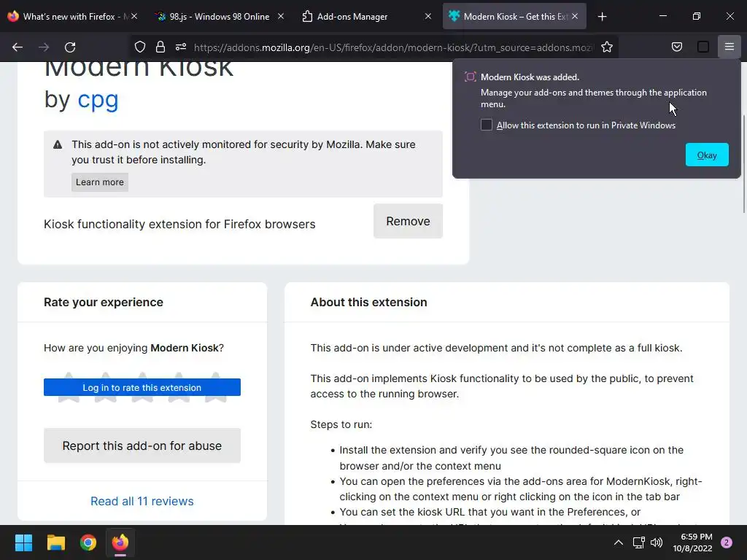Viewport: 747px width, 560px height.
Task: Click the site security padlock icon
Action: point(160,47)
